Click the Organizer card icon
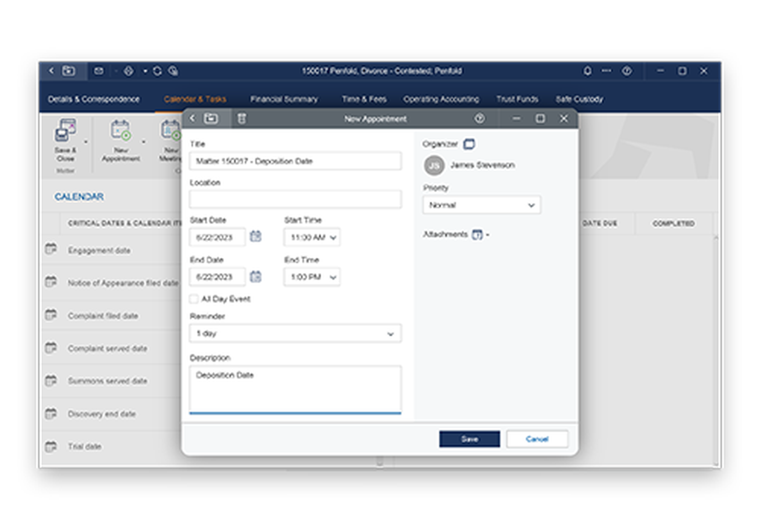760x532 pixels. click(x=469, y=144)
